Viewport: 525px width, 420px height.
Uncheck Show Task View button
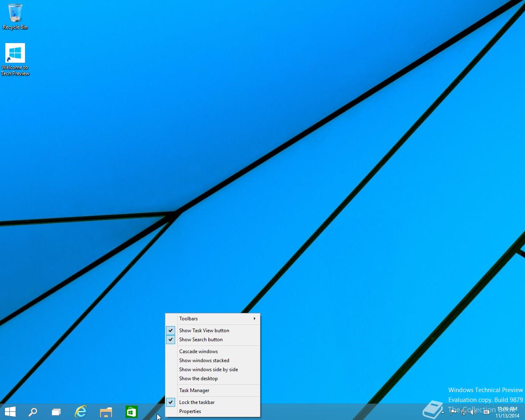pyautogui.click(x=204, y=331)
